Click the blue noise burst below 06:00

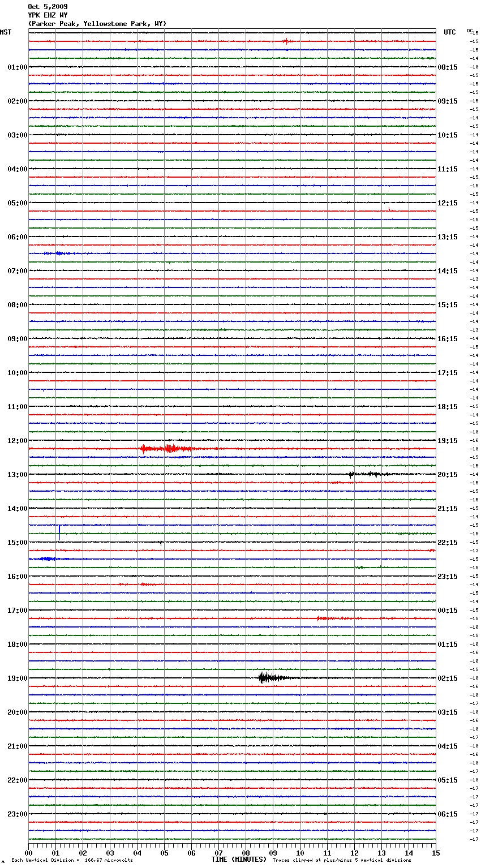pyautogui.click(x=58, y=253)
